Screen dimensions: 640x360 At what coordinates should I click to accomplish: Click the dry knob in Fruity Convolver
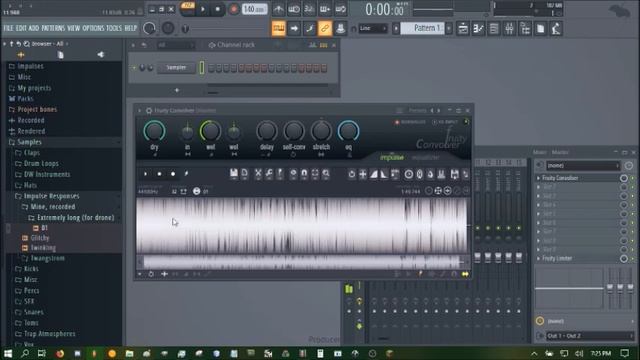pyautogui.click(x=154, y=131)
